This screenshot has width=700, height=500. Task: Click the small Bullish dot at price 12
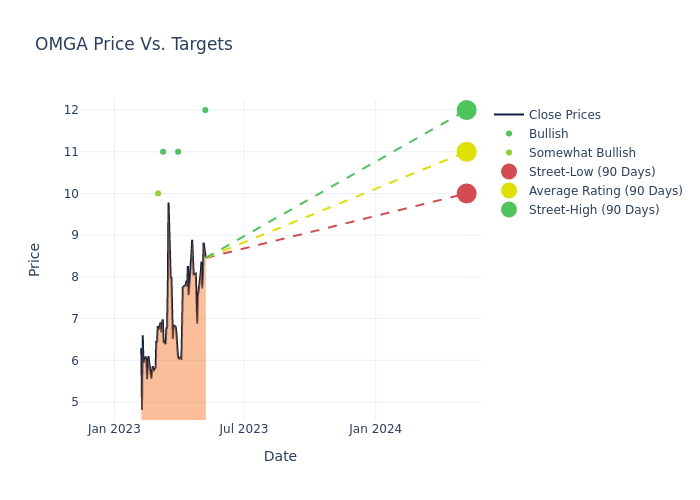click(205, 110)
